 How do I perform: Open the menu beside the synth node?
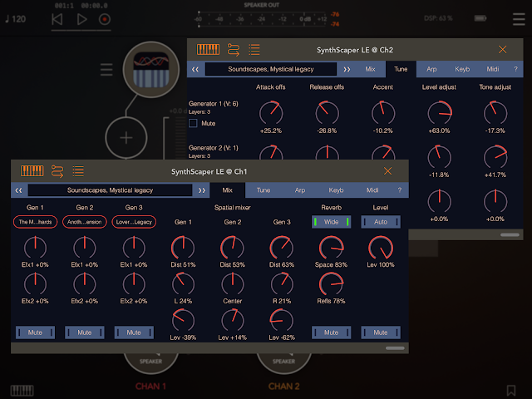point(106,70)
